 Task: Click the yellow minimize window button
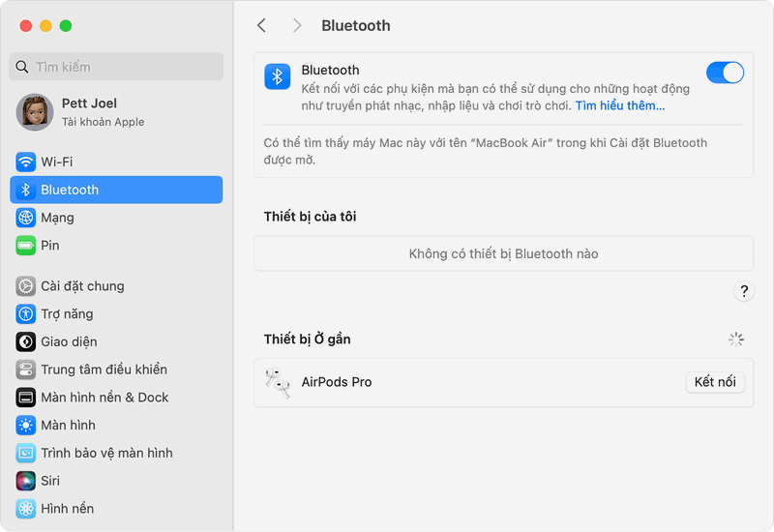click(45, 26)
